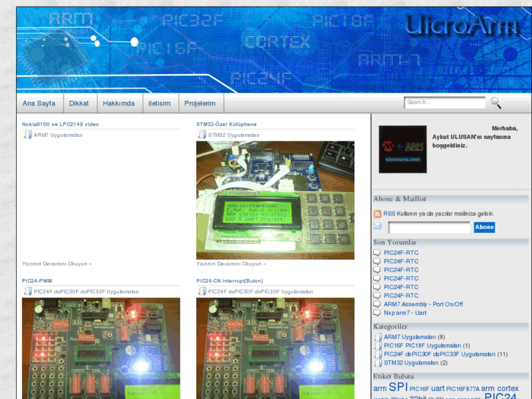The width and height of the screenshot is (532, 399).
Task: Click the email subscription input field
Action: tap(430, 227)
